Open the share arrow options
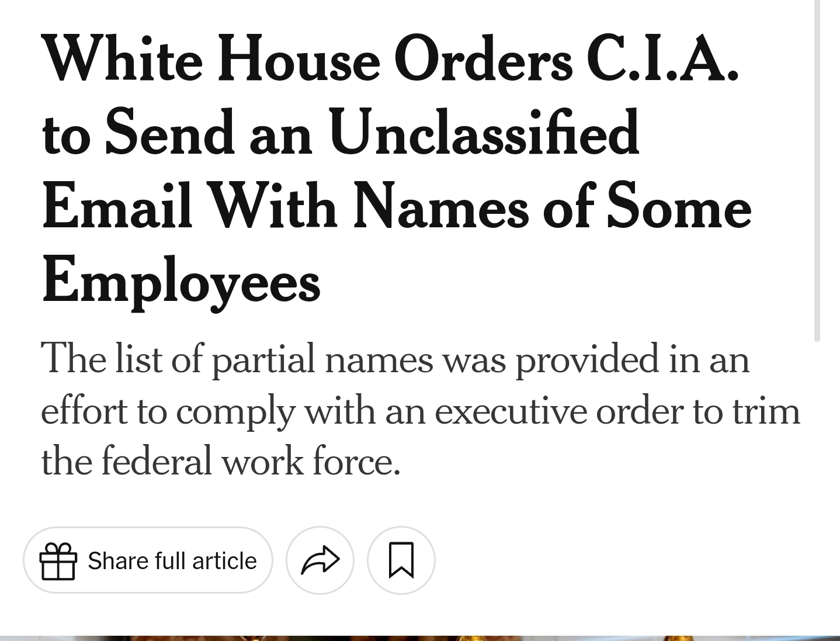840x641 pixels. [320, 560]
